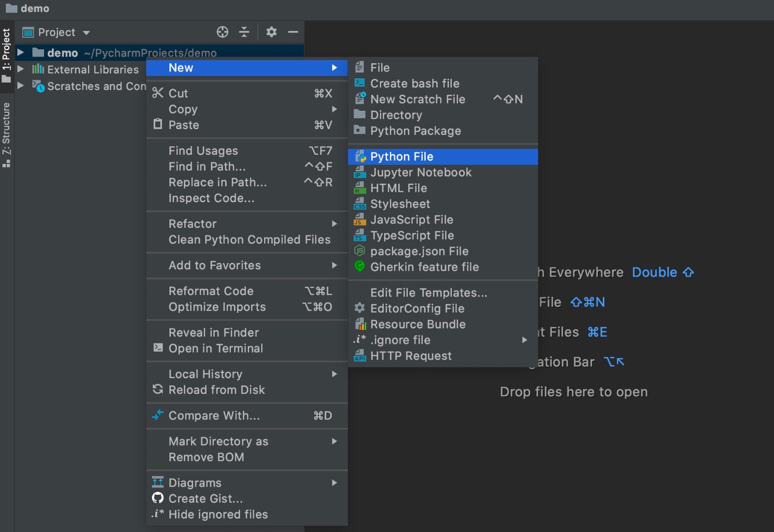Click the Open in Terminal icon
This screenshot has width=774, height=532.
(x=158, y=347)
